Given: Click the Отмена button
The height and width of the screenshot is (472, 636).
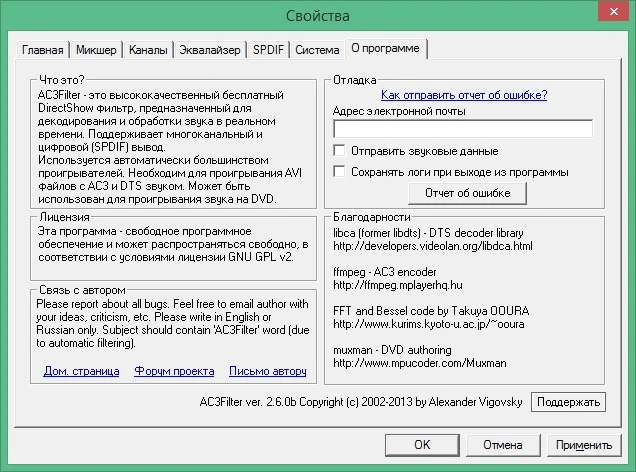Looking at the screenshot, I should (503, 445).
